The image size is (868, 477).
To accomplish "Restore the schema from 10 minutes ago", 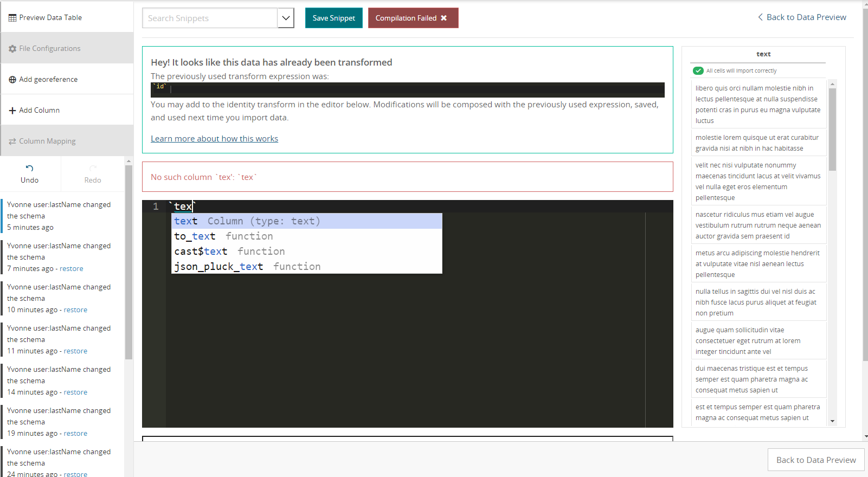I will pyautogui.click(x=75, y=310).
